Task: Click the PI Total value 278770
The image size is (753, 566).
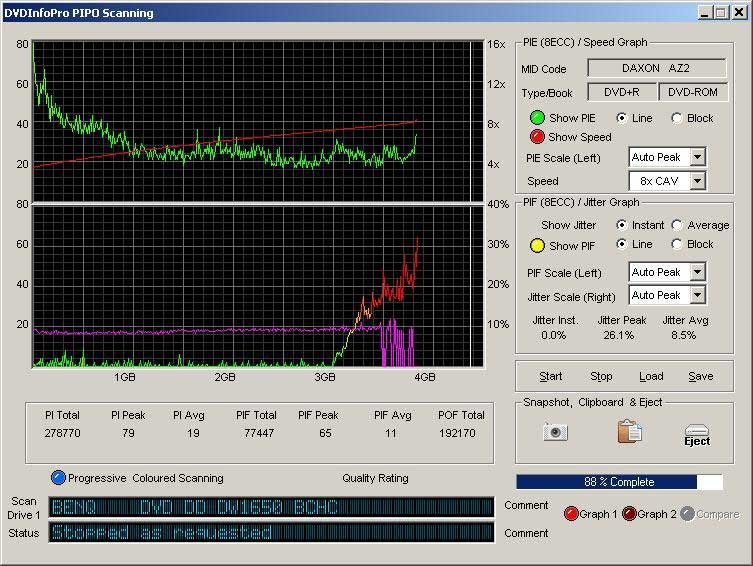Action: (x=62, y=433)
